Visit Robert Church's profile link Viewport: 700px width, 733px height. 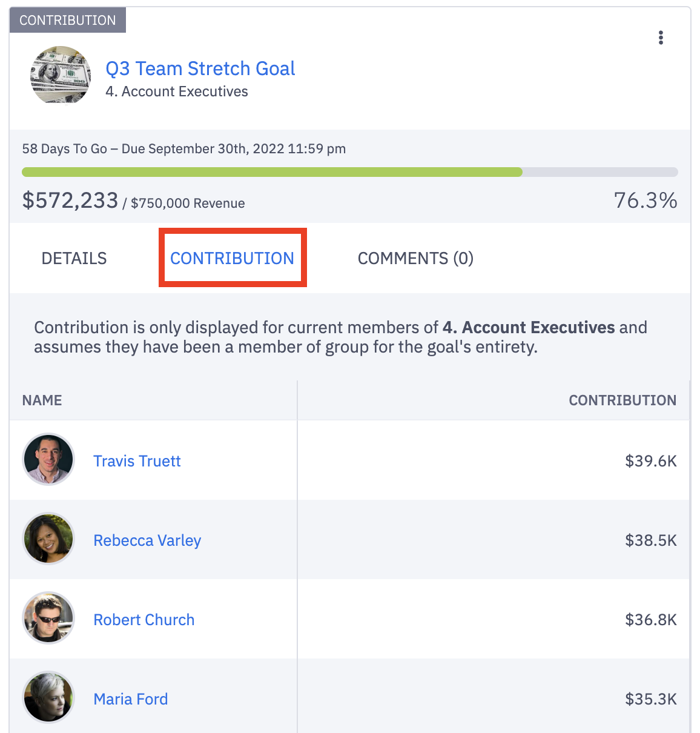click(144, 620)
